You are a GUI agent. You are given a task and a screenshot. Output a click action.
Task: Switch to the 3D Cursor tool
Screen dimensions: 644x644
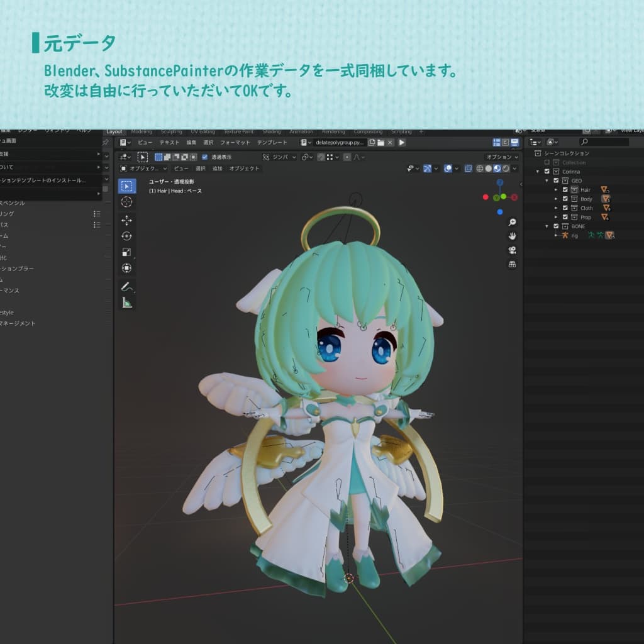pyautogui.click(x=127, y=201)
